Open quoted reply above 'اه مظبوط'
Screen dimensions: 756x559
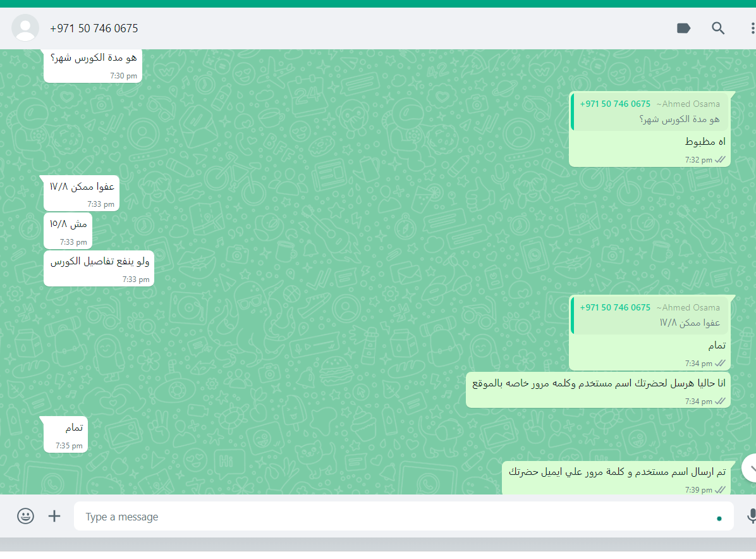coord(649,112)
